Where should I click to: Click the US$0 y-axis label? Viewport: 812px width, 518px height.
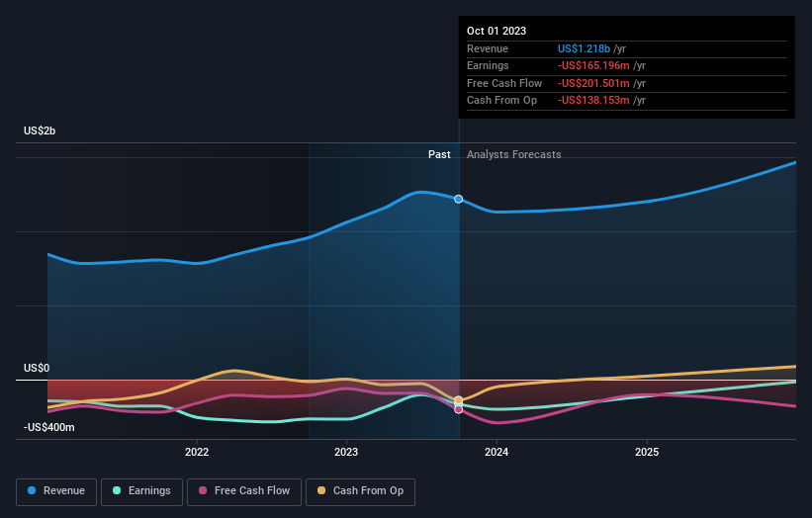coord(37,368)
